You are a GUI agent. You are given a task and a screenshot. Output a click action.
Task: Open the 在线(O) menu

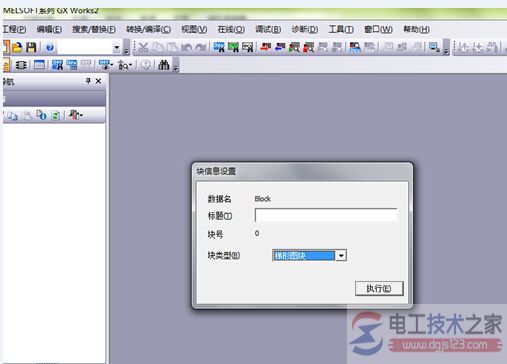pyautogui.click(x=231, y=29)
